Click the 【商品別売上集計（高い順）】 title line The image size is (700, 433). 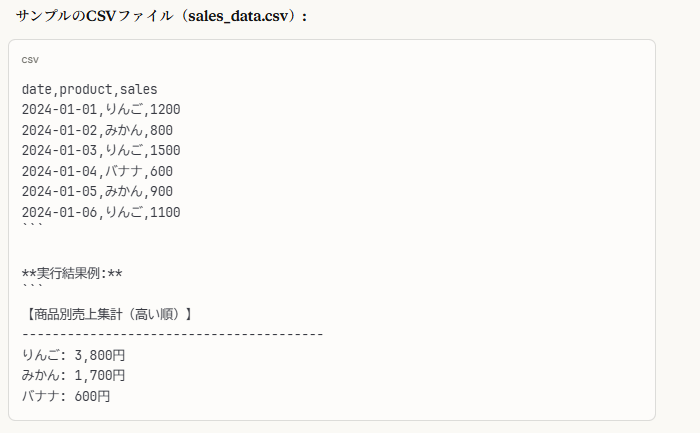click(x=108, y=314)
